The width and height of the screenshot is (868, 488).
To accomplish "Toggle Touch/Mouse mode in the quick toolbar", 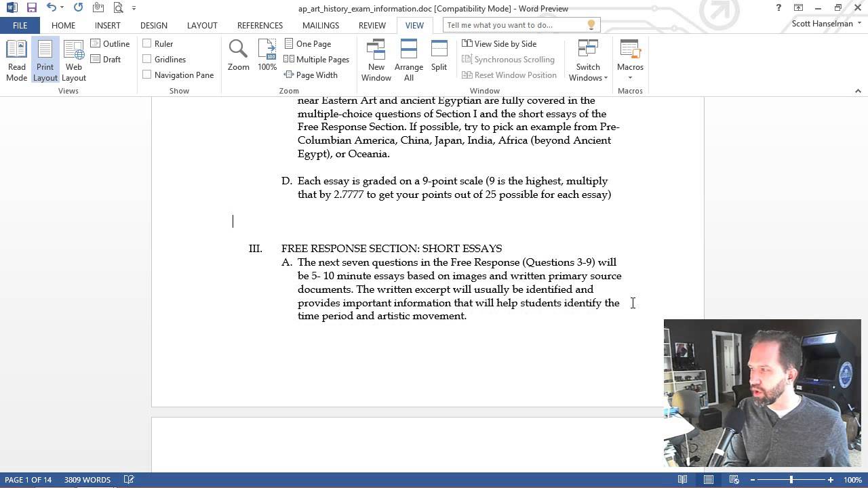I will coord(98,8).
